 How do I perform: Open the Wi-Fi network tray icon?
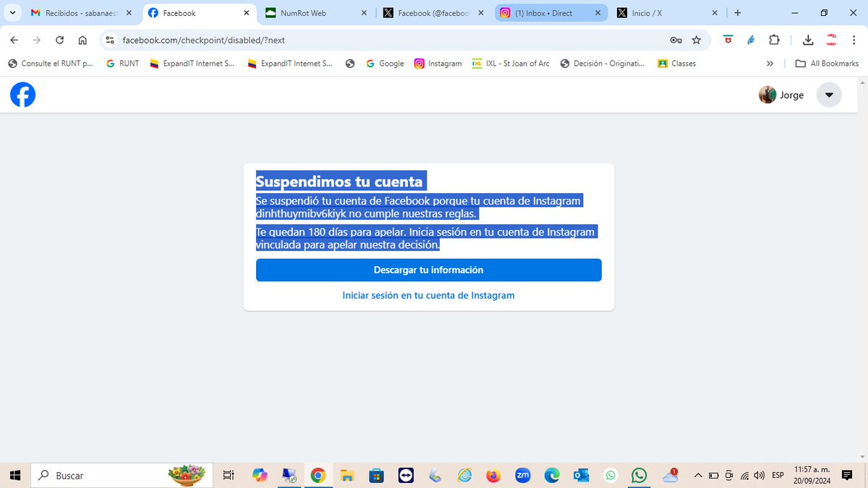(744, 475)
